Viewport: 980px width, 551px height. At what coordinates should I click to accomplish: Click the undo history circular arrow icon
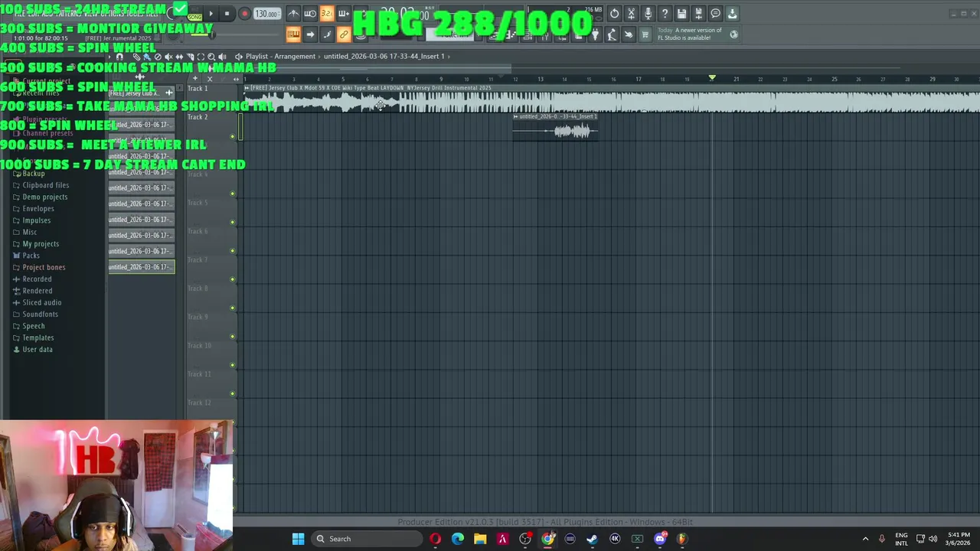coord(614,14)
